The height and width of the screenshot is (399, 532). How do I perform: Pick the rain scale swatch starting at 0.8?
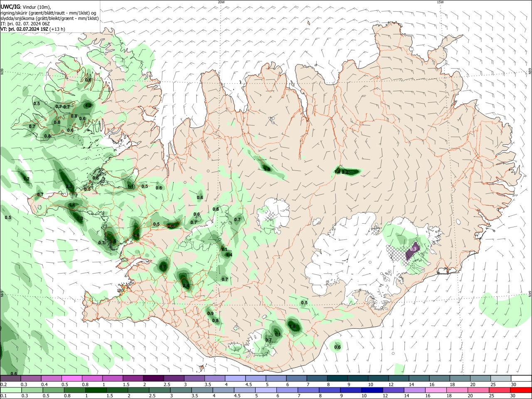pos(74,390)
